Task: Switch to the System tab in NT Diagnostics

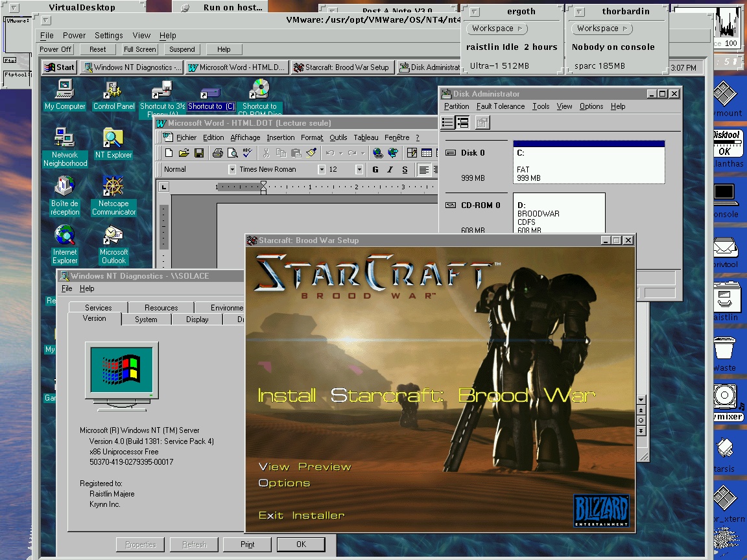Action: (x=146, y=320)
